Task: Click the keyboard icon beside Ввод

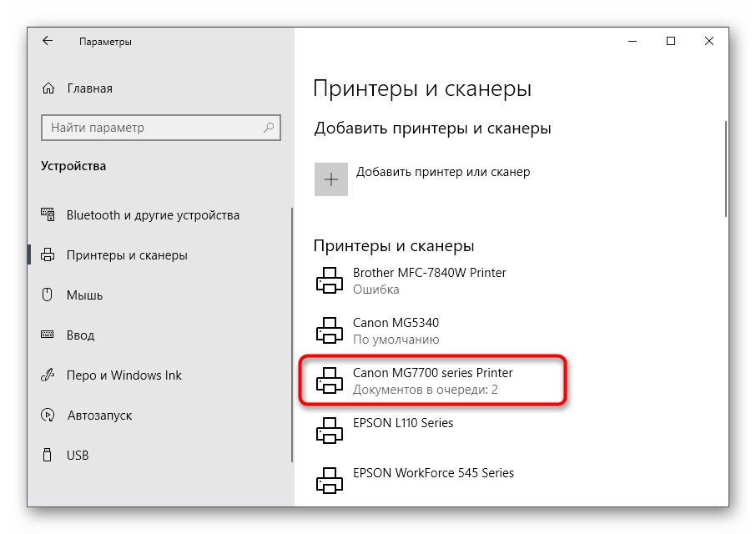Action: pyautogui.click(x=48, y=335)
